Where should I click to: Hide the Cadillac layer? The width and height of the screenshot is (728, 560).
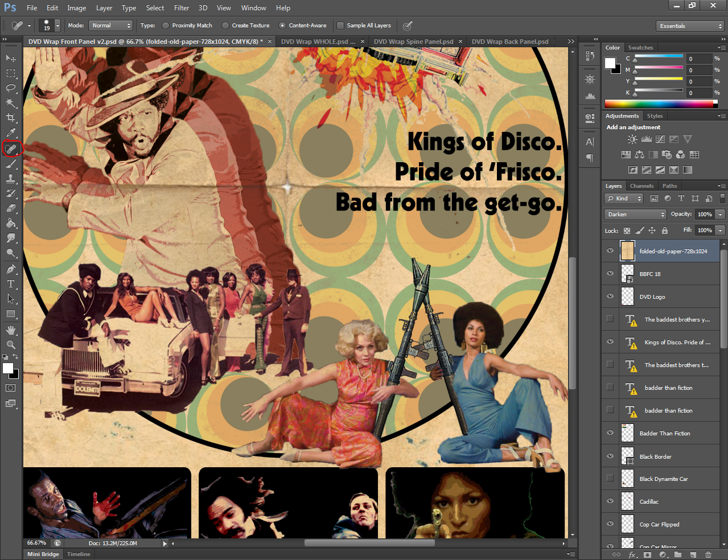610,501
